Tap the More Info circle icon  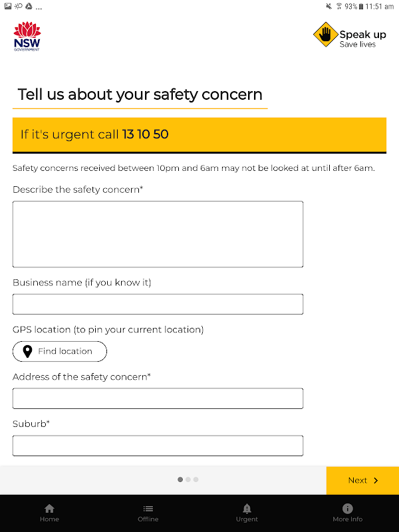[x=347, y=509]
